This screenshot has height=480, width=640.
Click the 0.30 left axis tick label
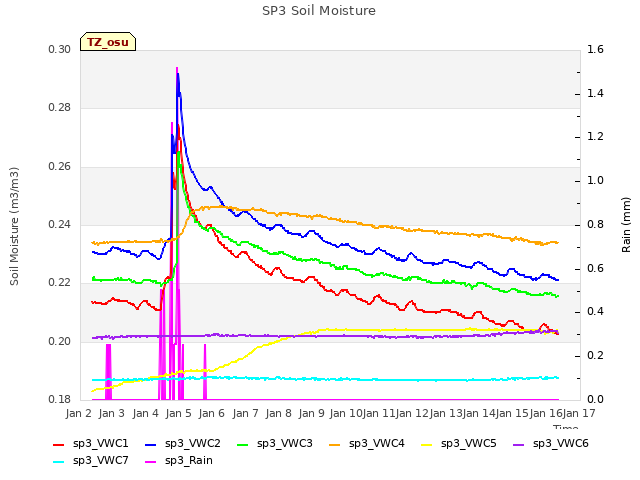pos(60,50)
